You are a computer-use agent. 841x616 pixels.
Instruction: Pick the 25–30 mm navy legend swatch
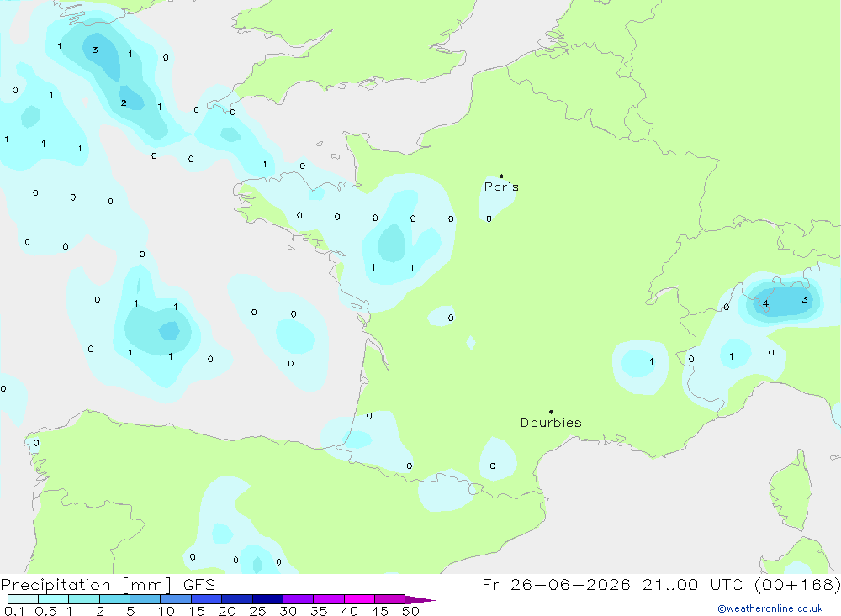click(267, 599)
